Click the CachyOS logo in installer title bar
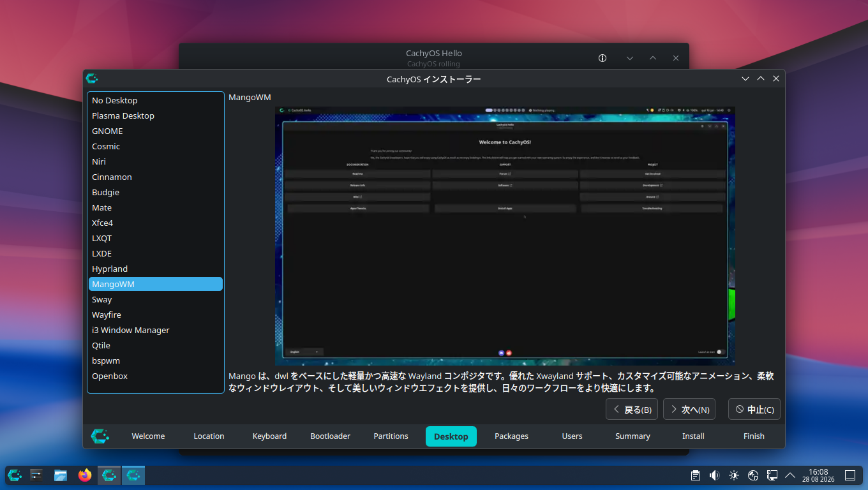 [x=92, y=78]
